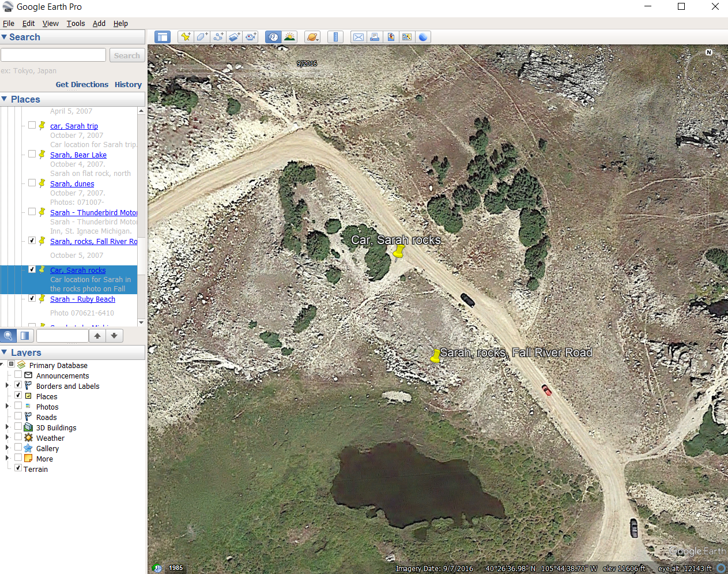The width and height of the screenshot is (728, 574).
Task: Click the Places list scrollbar down arrow
Action: (x=141, y=322)
